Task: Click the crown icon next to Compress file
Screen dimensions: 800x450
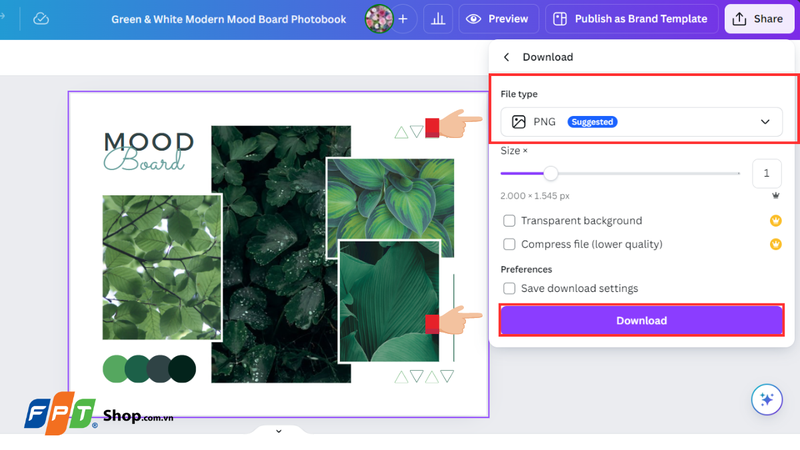Action: point(776,244)
